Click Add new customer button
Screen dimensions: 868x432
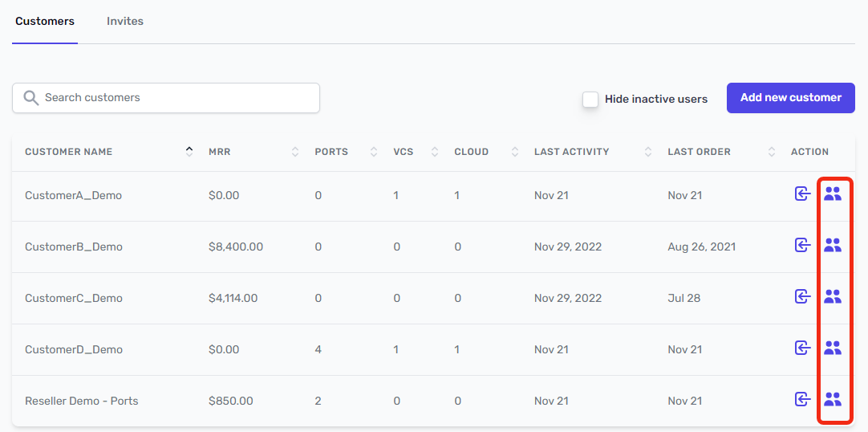(790, 98)
